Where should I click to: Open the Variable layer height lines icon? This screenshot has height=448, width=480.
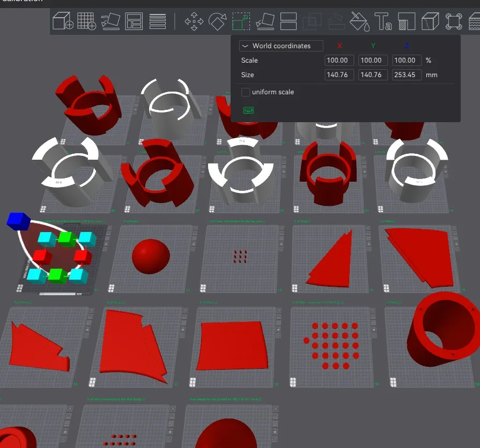pyautogui.click(x=158, y=21)
